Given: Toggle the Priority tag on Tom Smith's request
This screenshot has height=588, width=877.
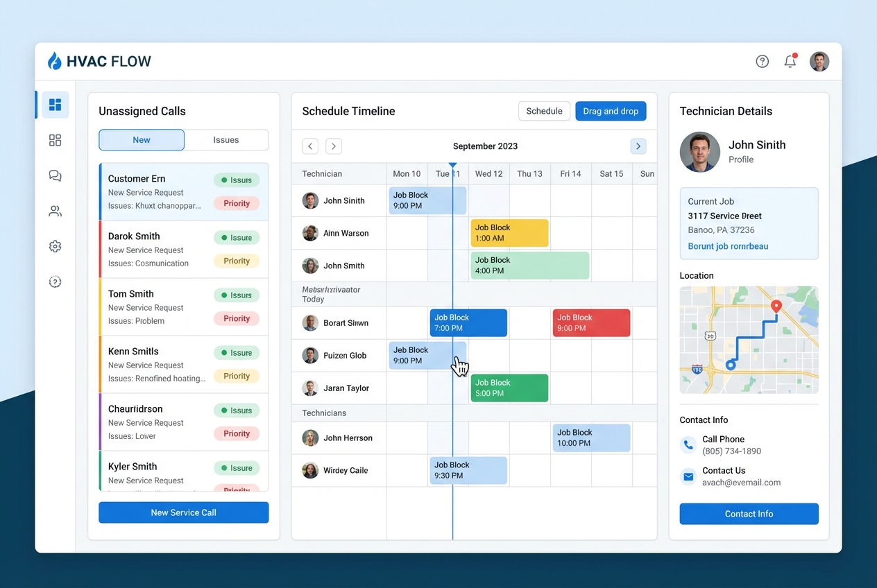Looking at the screenshot, I should tap(237, 318).
